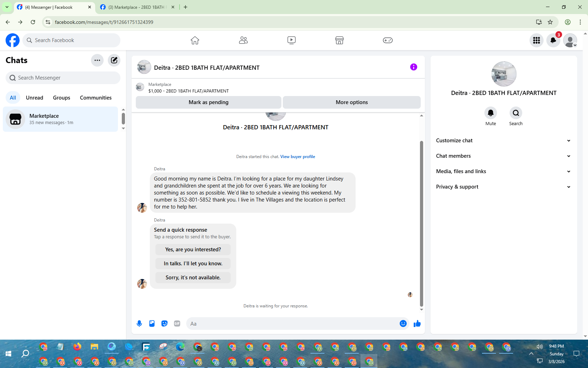The image size is (588, 368).
Task: Expand Chat members section
Action: coord(504,156)
